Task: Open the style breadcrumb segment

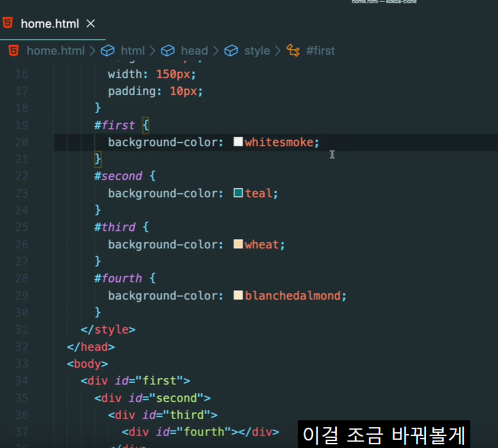Action: (257, 51)
